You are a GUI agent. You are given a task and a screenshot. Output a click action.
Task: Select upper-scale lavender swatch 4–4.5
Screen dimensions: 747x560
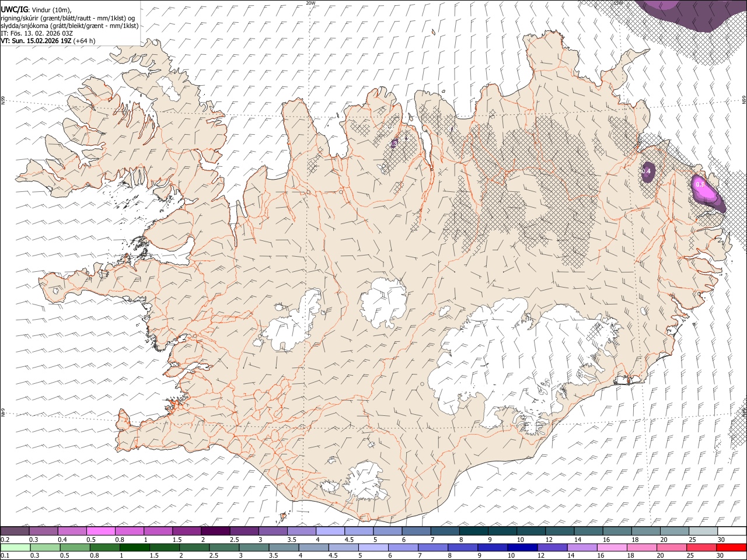[x=330, y=531]
